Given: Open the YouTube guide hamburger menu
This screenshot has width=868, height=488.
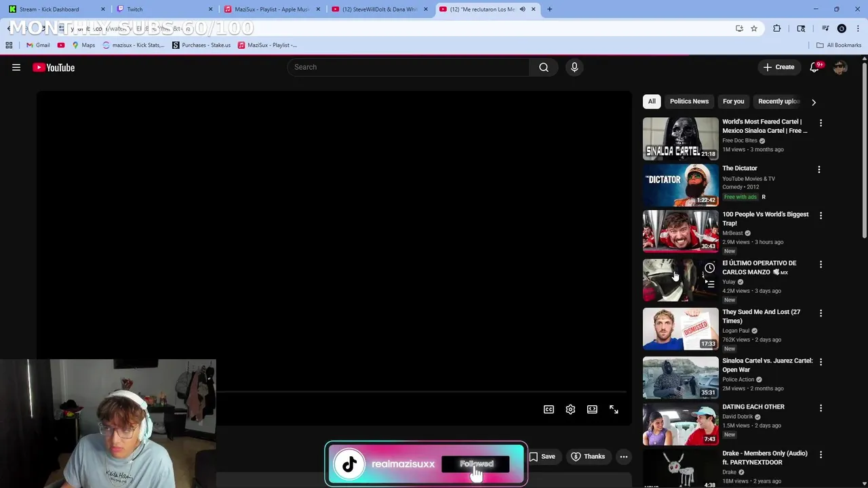Looking at the screenshot, I should [16, 67].
